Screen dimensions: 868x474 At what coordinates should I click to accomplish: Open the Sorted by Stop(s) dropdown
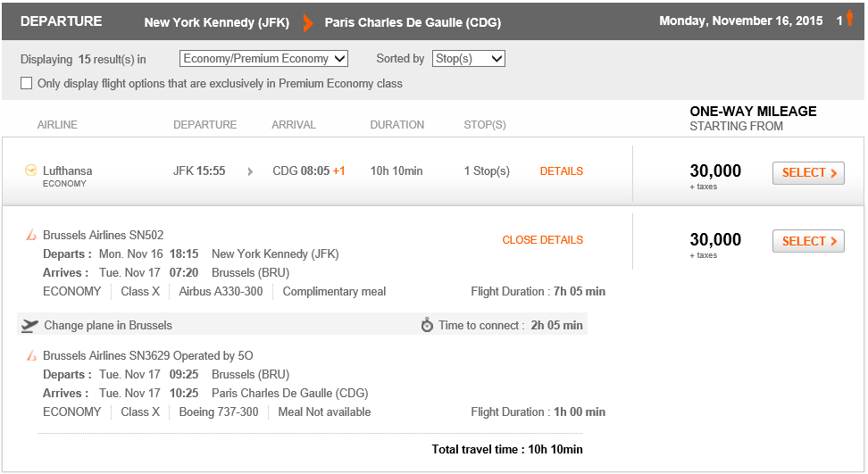(x=468, y=59)
